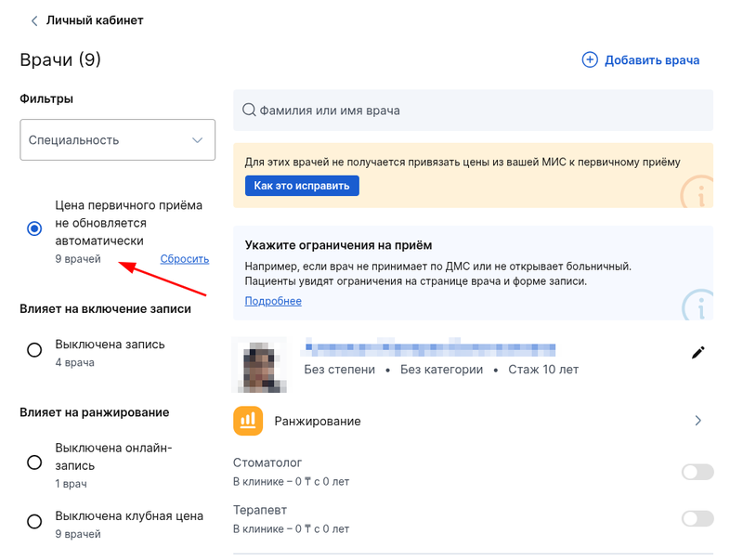Screen dimensions: 743x560
Task: Toggle the Терапевт specialty switch
Action: (x=697, y=518)
